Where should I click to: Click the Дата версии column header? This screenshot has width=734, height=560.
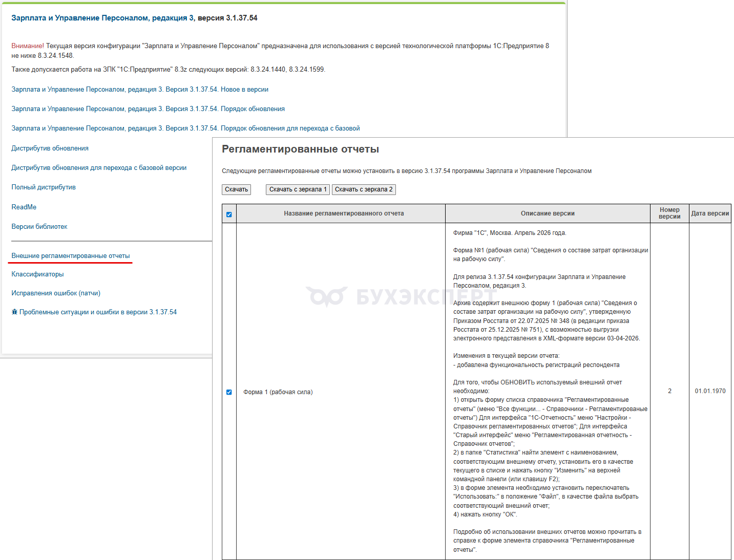pyautogui.click(x=710, y=213)
